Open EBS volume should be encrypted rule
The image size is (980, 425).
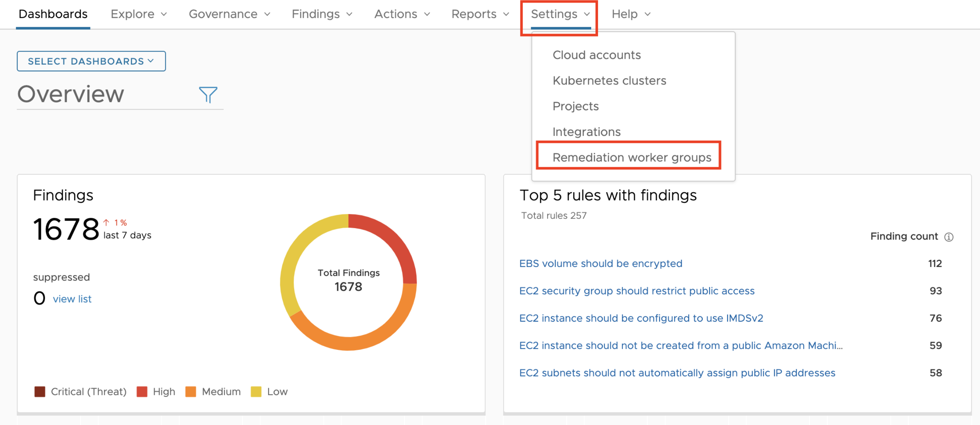point(600,263)
